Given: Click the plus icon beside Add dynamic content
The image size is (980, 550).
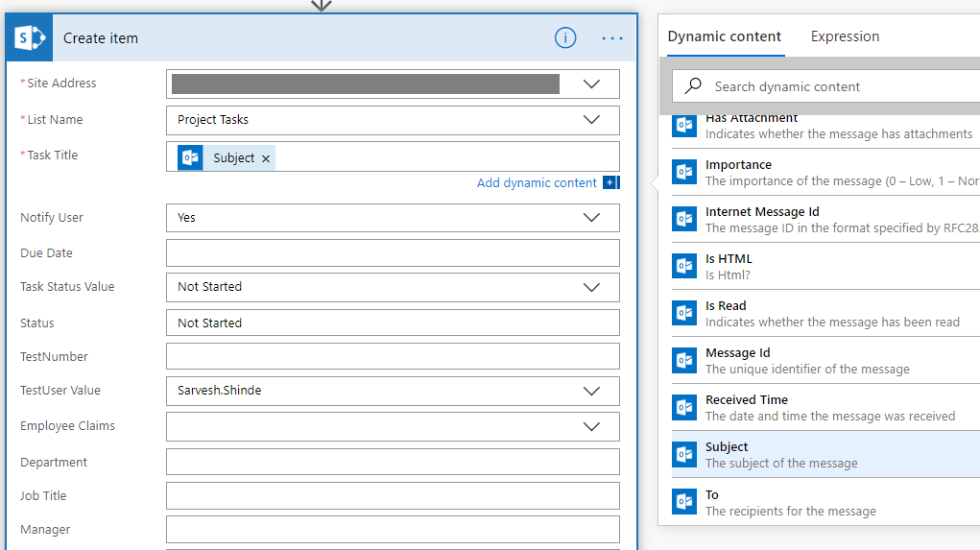Looking at the screenshot, I should (610, 182).
